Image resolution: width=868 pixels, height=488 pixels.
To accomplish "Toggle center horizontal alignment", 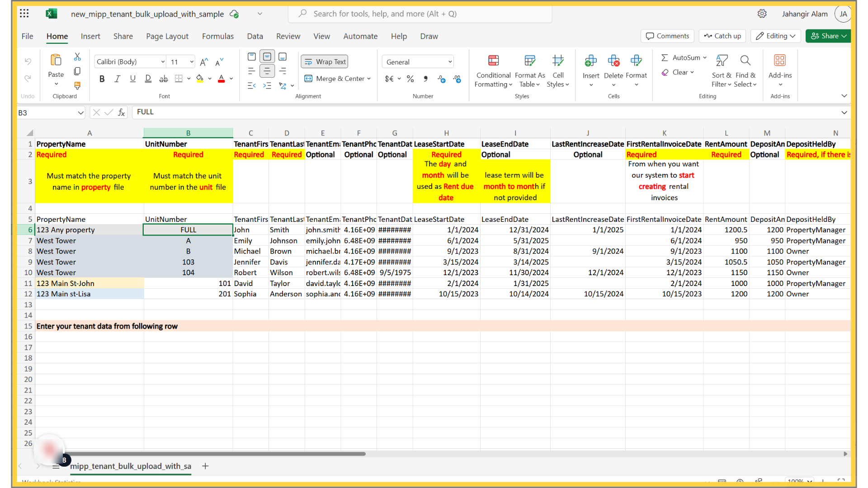I will (x=267, y=71).
